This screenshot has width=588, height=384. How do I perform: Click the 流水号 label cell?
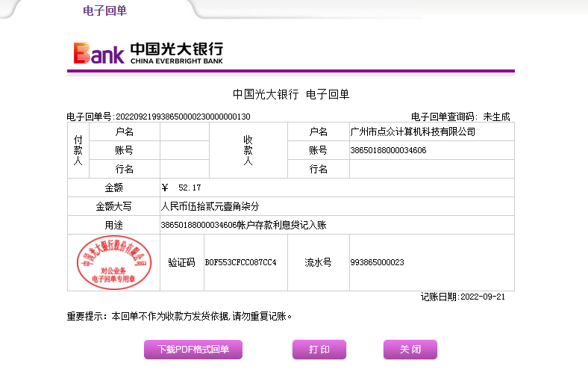(x=319, y=262)
